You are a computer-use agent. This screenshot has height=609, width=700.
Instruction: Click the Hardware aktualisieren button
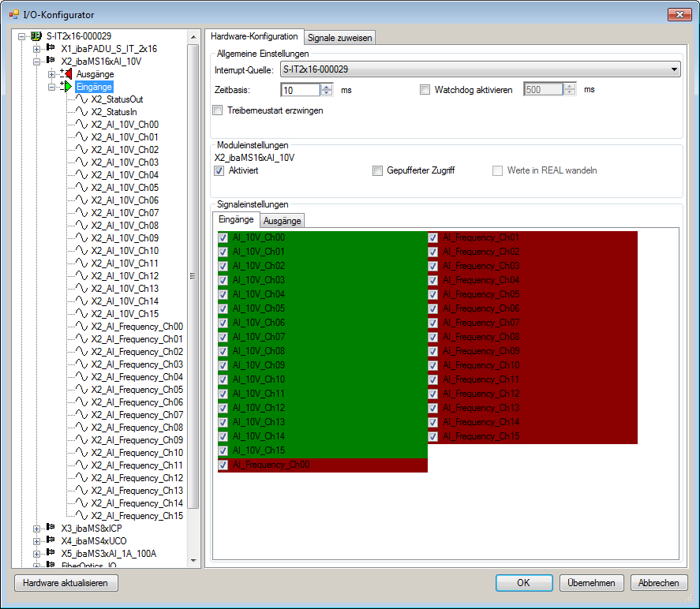point(66,583)
